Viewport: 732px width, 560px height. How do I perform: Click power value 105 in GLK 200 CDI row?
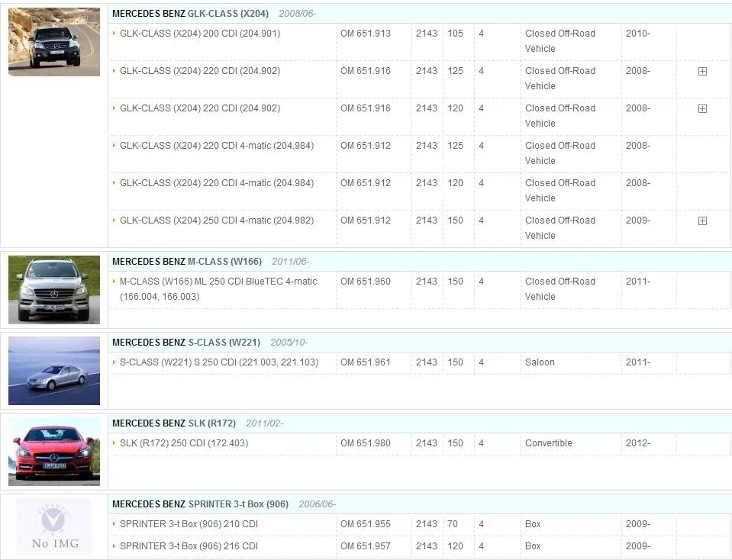click(x=455, y=33)
